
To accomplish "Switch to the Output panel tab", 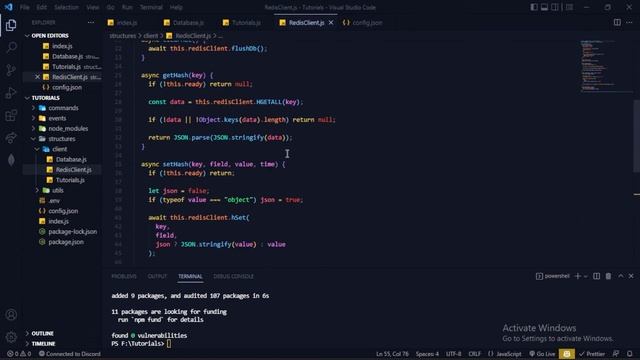I will coord(157,276).
